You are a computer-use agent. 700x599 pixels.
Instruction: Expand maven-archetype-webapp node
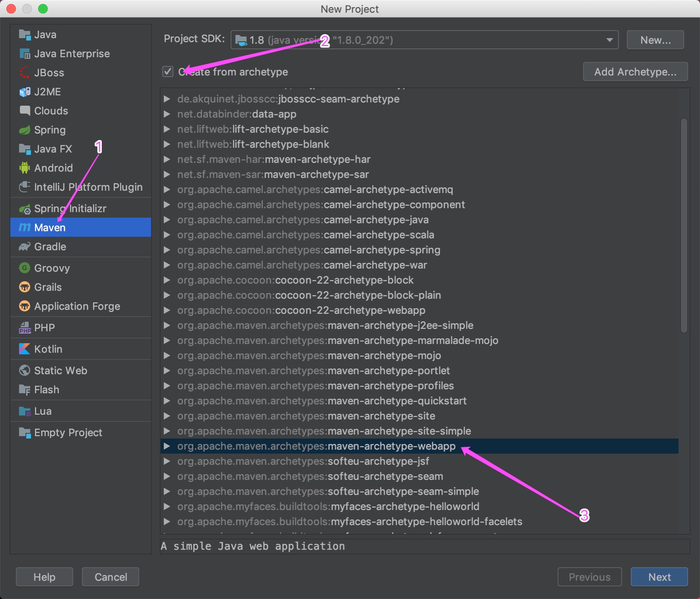point(167,446)
